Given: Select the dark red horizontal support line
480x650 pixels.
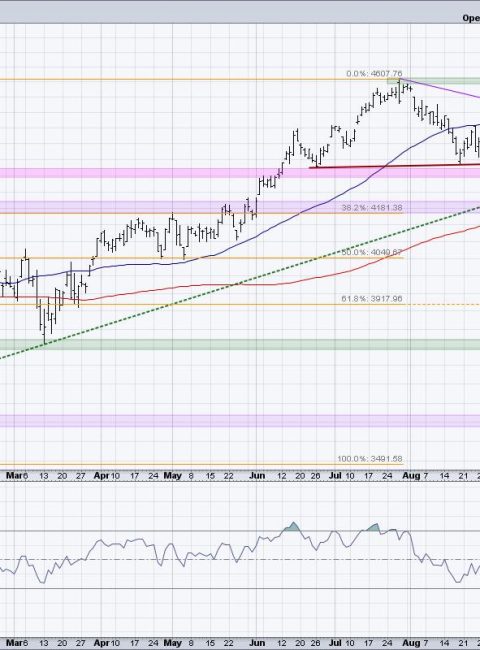Looking at the screenshot, I should [395, 166].
